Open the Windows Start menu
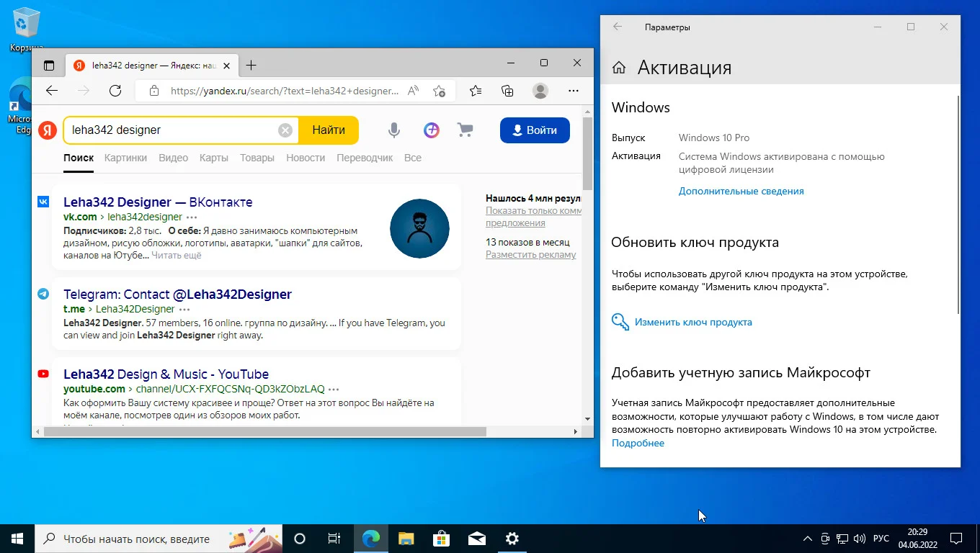The image size is (980, 553). click(x=17, y=539)
